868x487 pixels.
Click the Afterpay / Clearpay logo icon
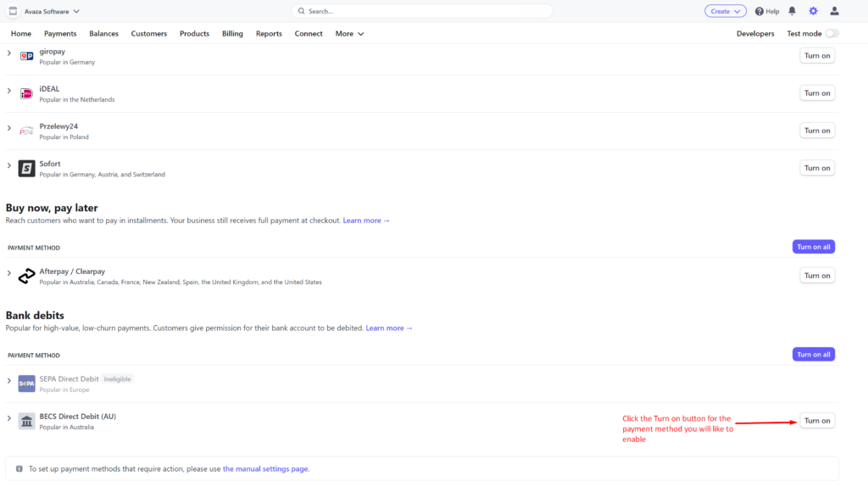(26, 276)
